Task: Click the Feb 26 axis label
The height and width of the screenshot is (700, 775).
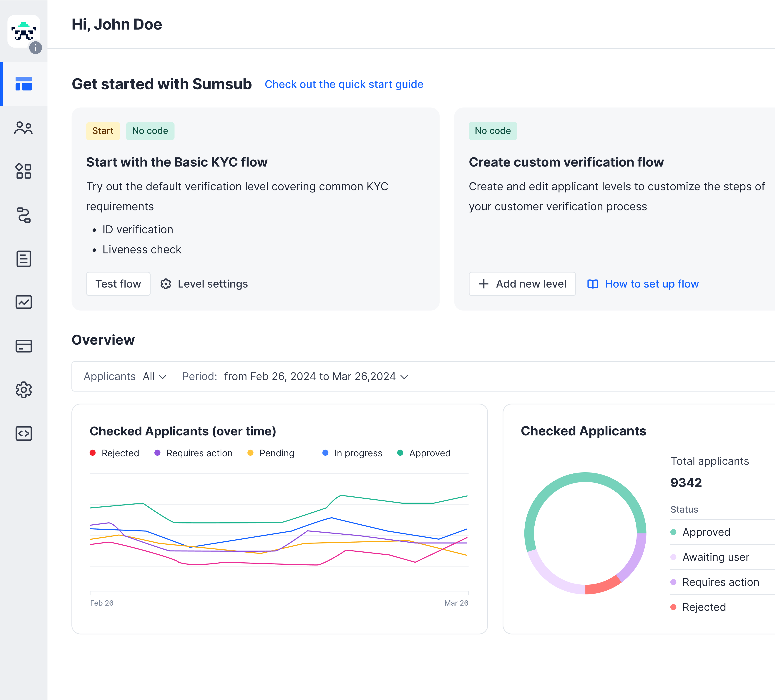Action: tap(102, 603)
